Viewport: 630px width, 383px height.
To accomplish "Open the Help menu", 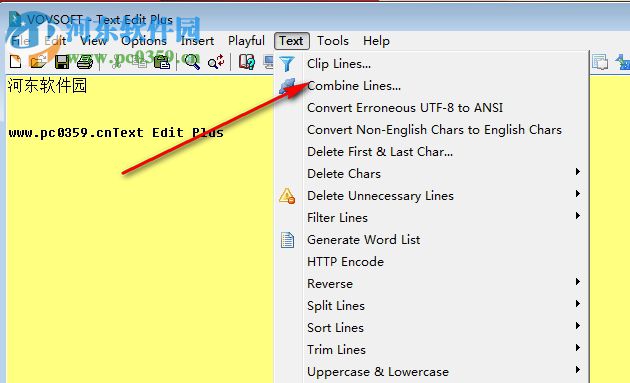I will click(x=376, y=41).
